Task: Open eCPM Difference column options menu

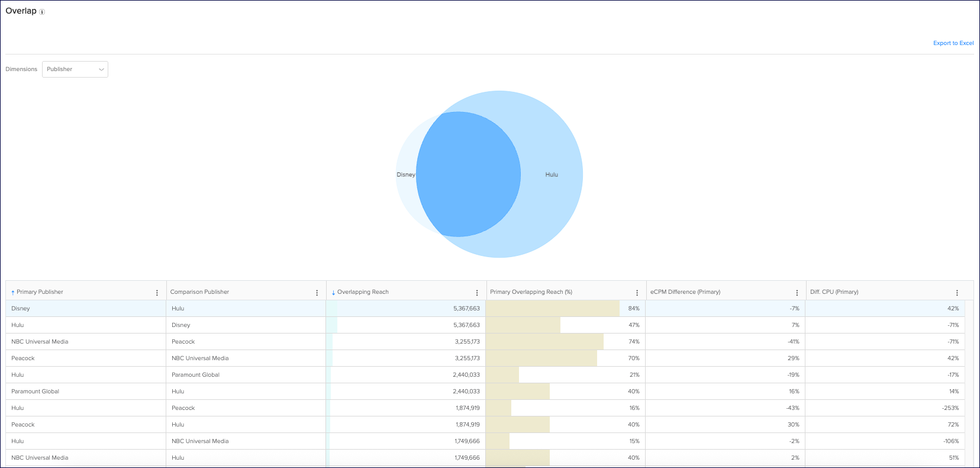Action: (797, 293)
